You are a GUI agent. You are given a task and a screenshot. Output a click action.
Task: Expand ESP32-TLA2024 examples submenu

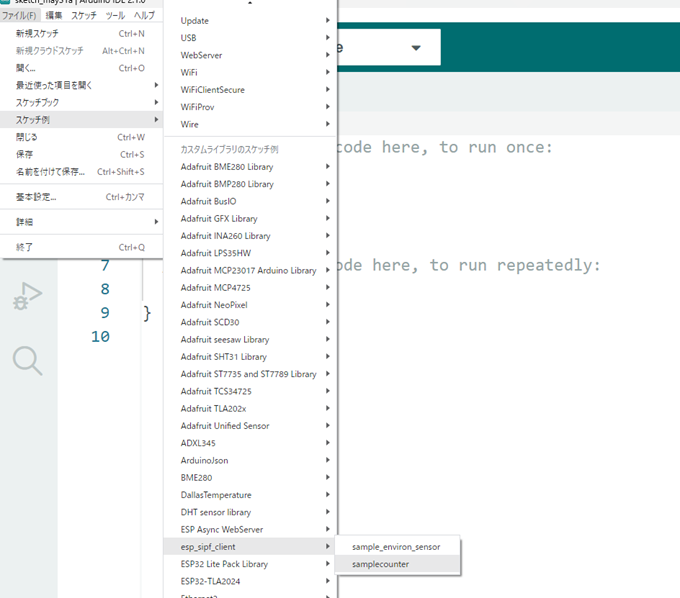(x=250, y=582)
